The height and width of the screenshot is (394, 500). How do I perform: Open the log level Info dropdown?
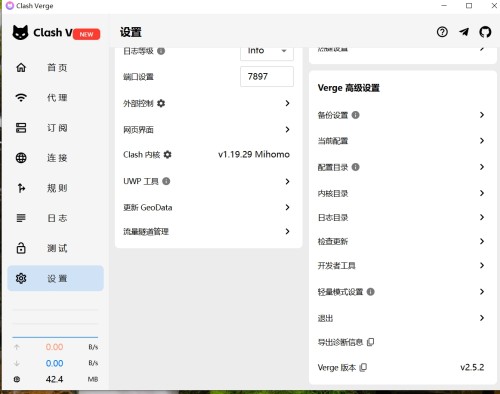(267, 52)
